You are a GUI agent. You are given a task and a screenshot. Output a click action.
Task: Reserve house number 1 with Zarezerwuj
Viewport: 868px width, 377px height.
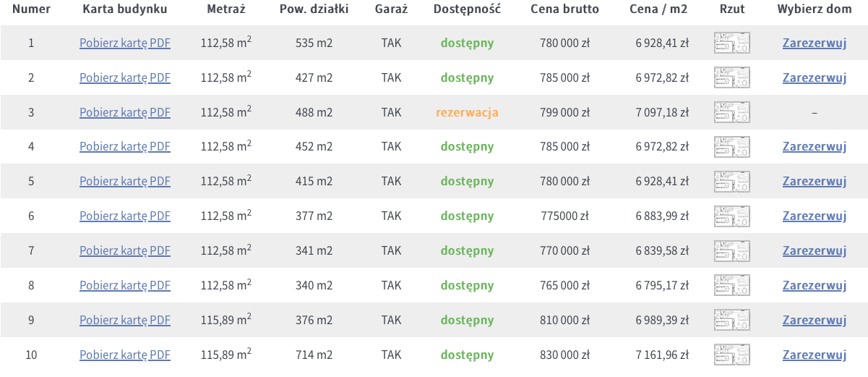(814, 43)
